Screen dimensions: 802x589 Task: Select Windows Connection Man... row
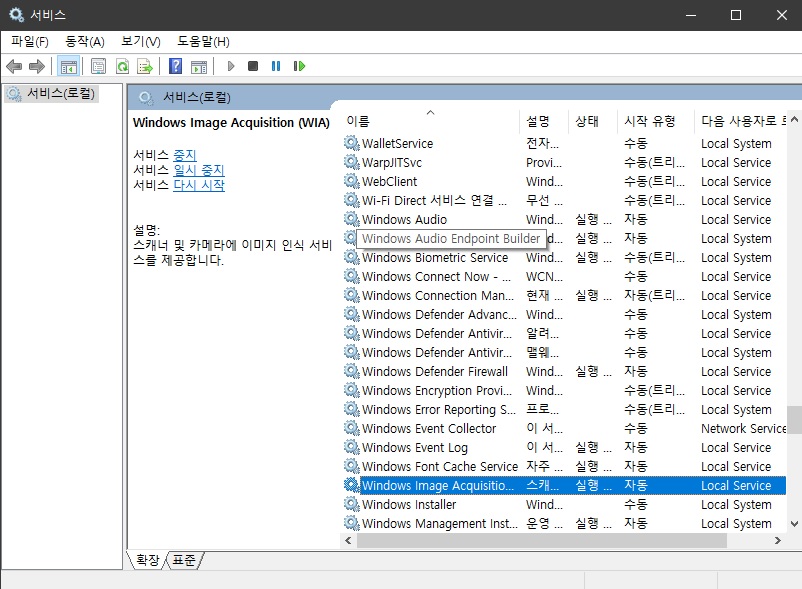[x=565, y=296]
